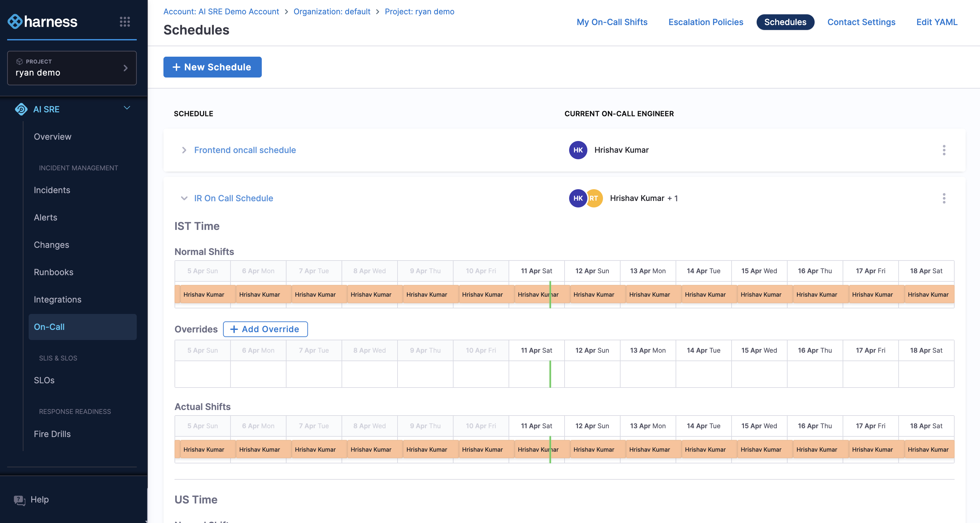The image size is (980, 523).
Task: Click the Project: ryan demo breadcrumb
Action: click(419, 11)
